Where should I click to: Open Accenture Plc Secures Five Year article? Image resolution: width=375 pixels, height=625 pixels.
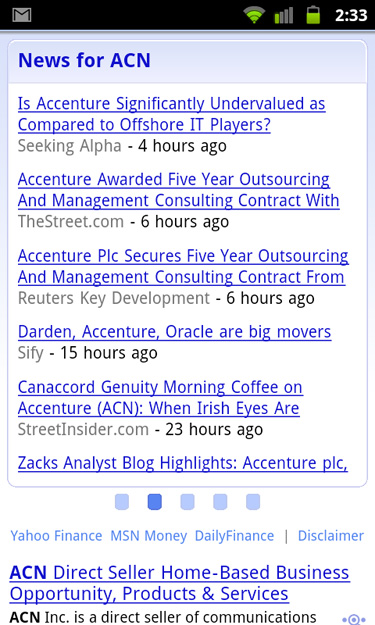click(183, 266)
